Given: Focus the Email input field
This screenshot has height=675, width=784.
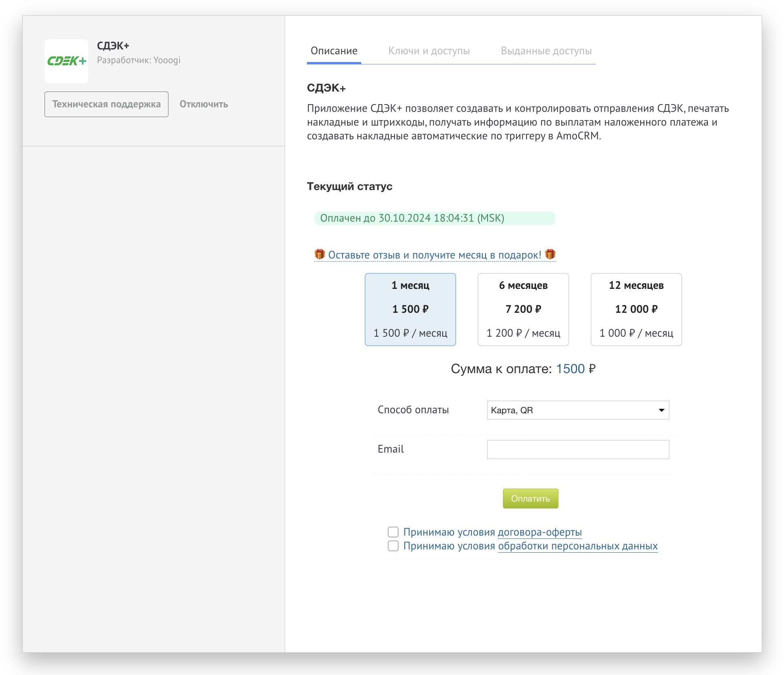Looking at the screenshot, I should click(x=578, y=449).
